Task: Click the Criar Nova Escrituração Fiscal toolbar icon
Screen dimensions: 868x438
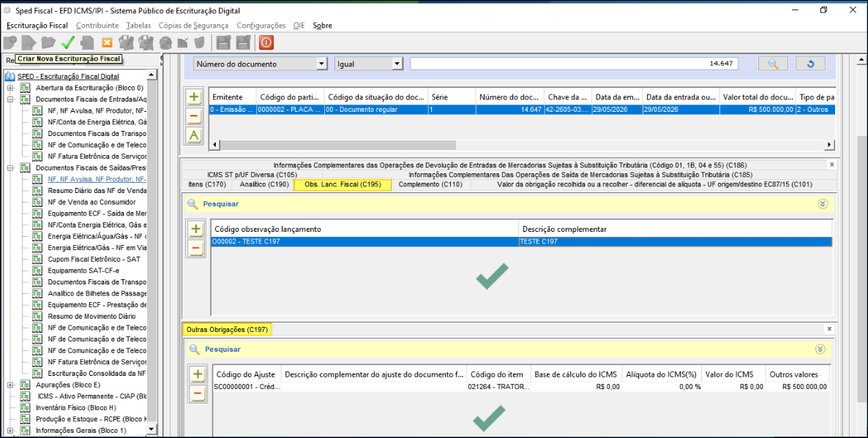Action: [10, 42]
